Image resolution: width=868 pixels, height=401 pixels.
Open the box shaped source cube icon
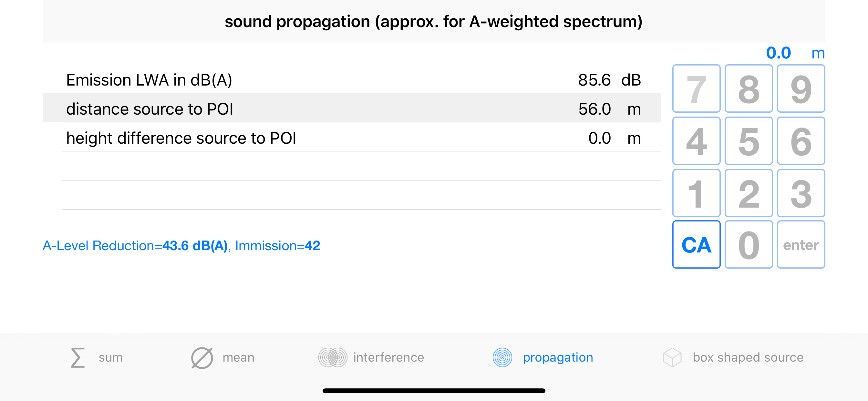pyautogui.click(x=672, y=357)
